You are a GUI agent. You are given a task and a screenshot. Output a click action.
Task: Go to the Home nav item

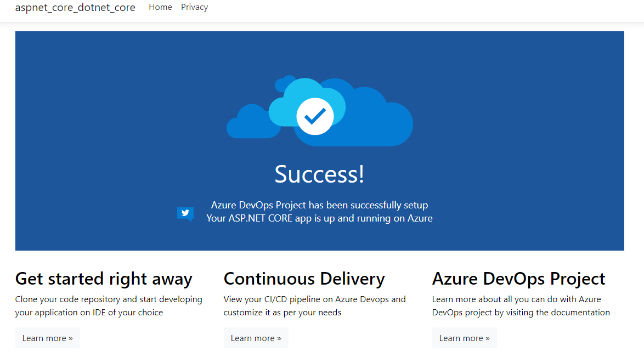tap(160, 7)
